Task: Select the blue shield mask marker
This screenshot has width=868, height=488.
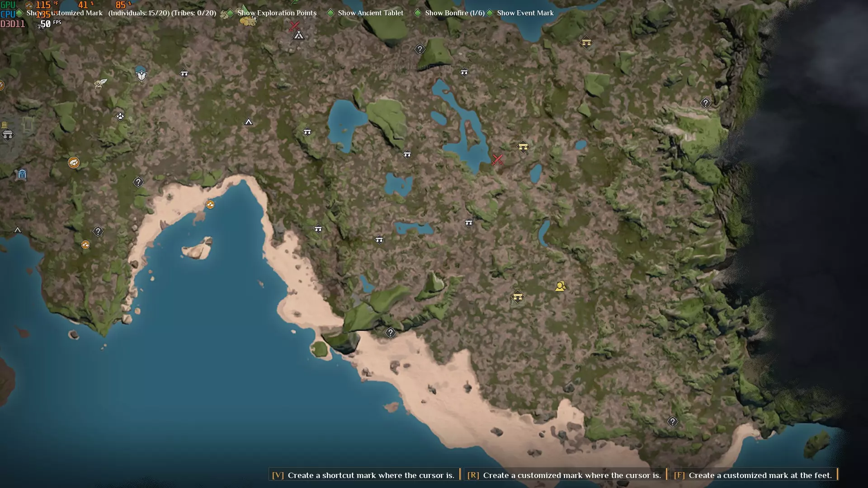Action: click(141, 75)
